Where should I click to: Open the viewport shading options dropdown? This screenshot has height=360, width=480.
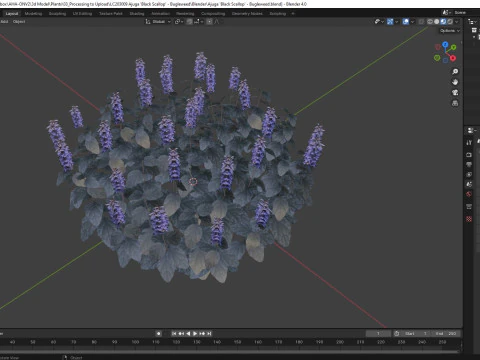tap(457, 22)
